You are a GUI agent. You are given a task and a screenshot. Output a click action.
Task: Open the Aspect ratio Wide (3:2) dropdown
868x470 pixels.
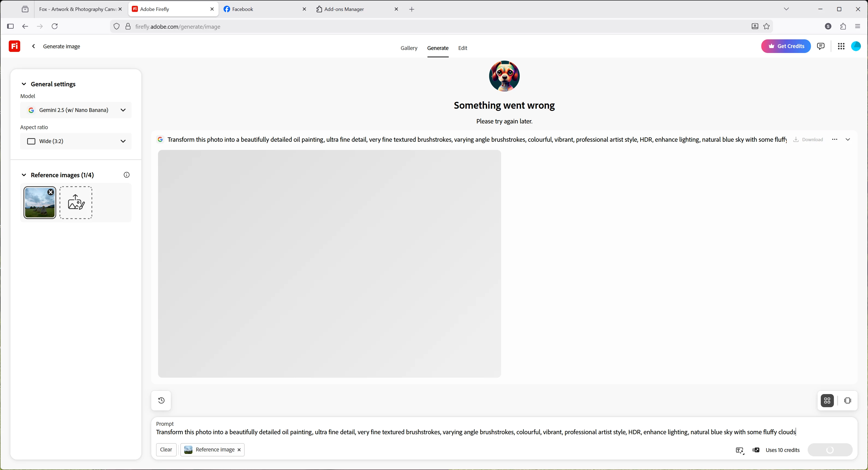[76, 141]
